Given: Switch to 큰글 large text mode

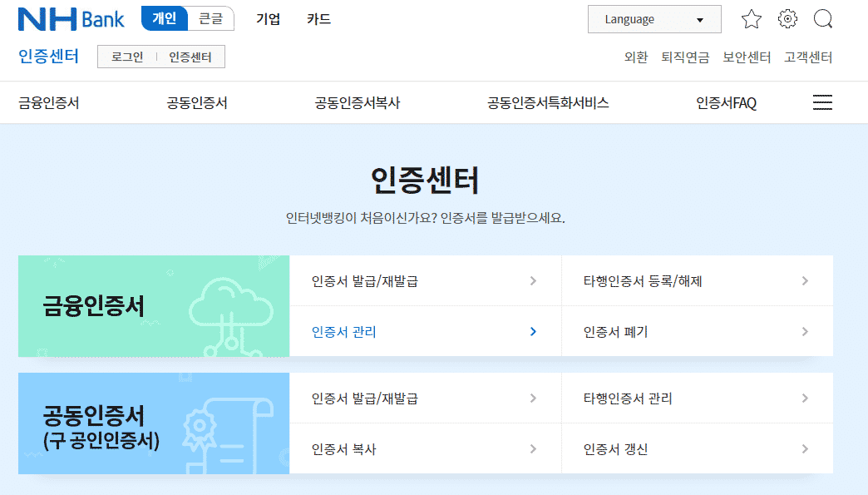Looking at the screenshot, I should tap(211, 18).
